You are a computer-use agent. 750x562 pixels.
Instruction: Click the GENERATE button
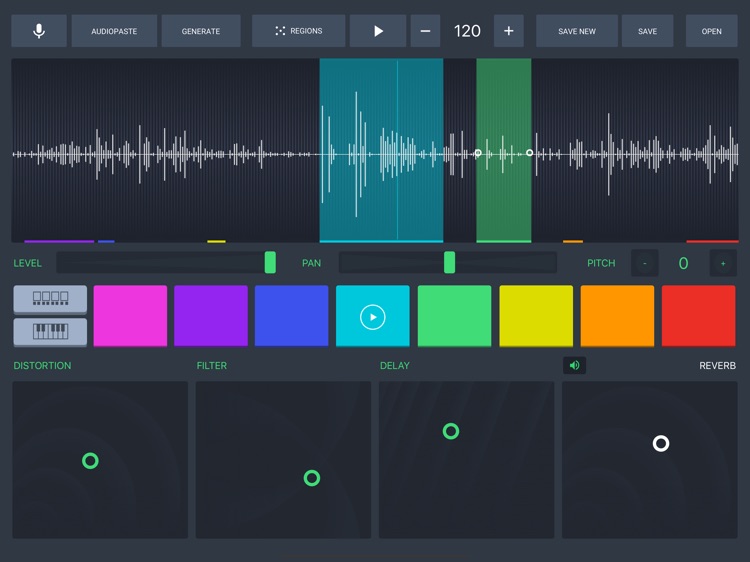tap(201, 31)
